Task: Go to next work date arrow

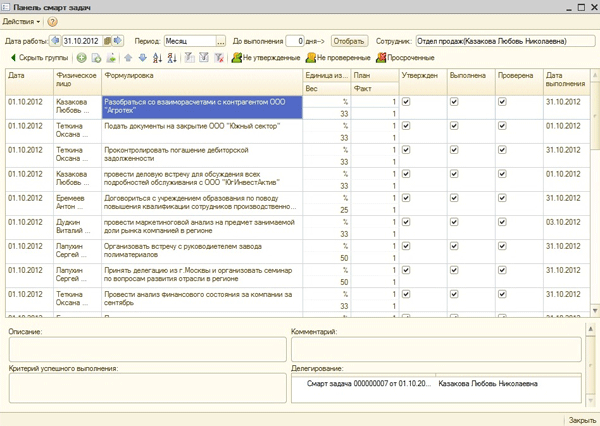Action: (118, 41)
